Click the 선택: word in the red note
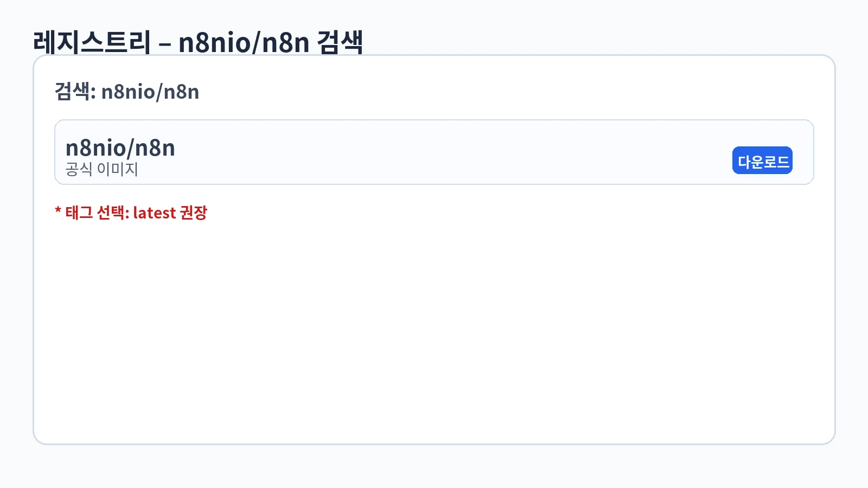Screen dimensions: 868x488 click(113, 213)
